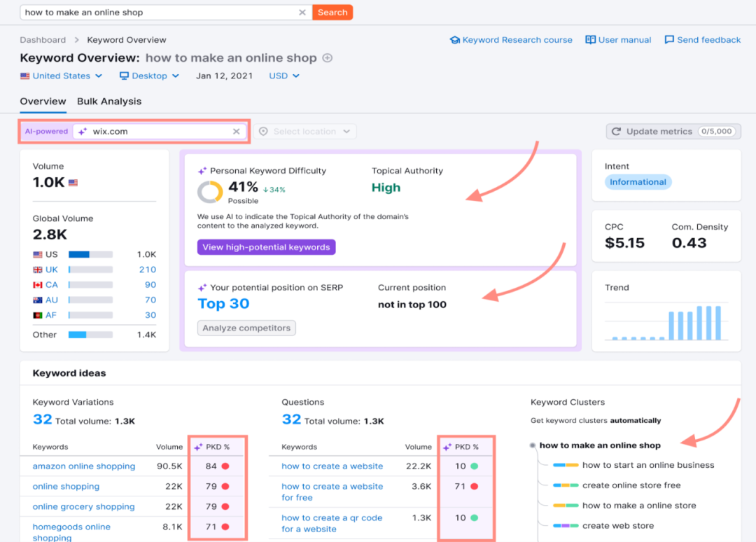This screenshot has width=756, height=542.
Task: Expand the USD currency dropdown
Action: (x=284, y=76)
